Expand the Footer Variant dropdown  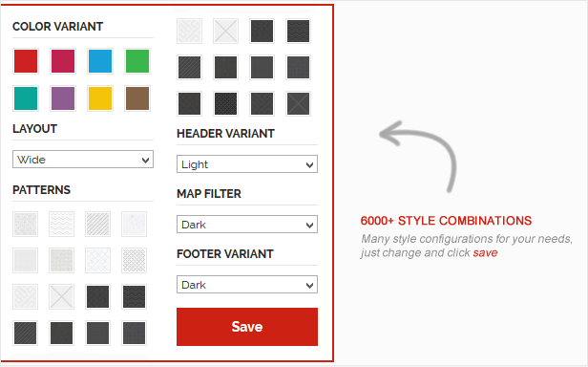(247, 285)
